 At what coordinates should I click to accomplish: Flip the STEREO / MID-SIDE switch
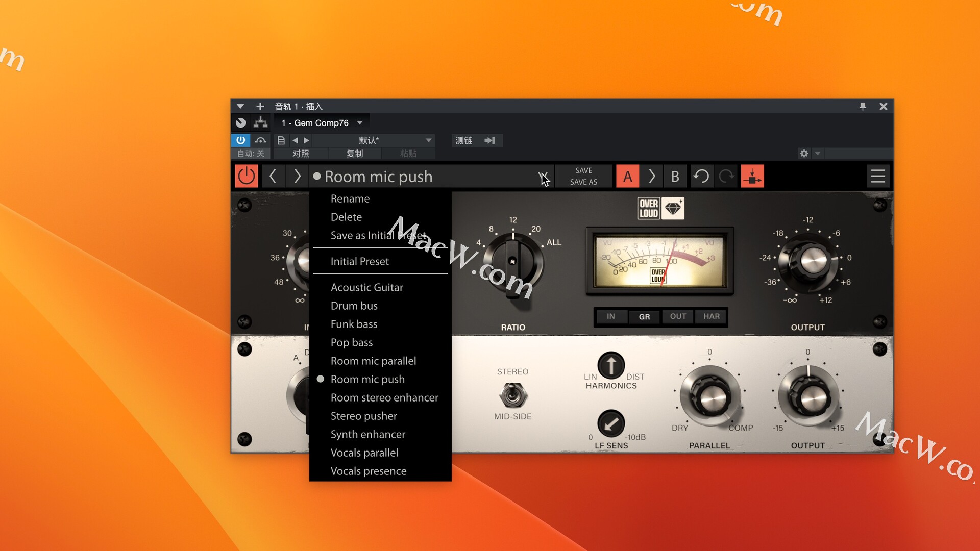(513, 395)
